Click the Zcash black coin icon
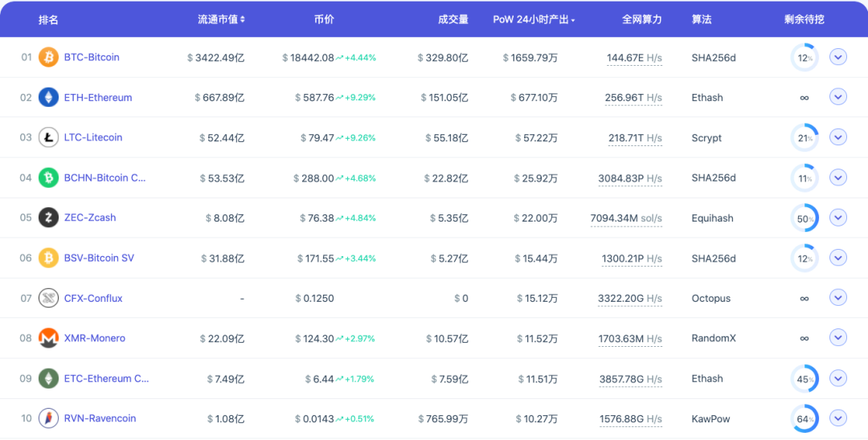Viewport: 868px width, 440px height. click(x=49, y=218)
